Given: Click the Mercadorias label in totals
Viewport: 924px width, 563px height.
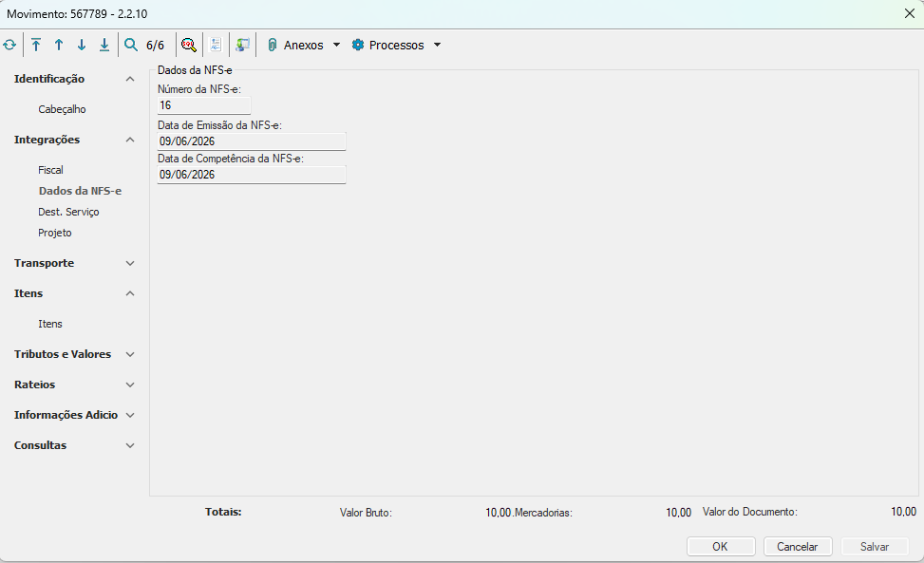Looking at the screenshot, I should pyautogui.click(x=543, y=513).
